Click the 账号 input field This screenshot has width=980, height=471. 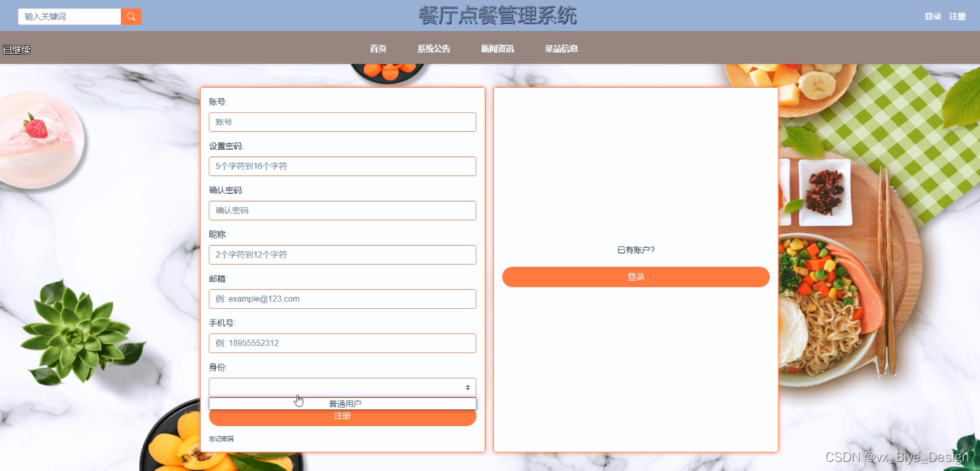(342, 122)
